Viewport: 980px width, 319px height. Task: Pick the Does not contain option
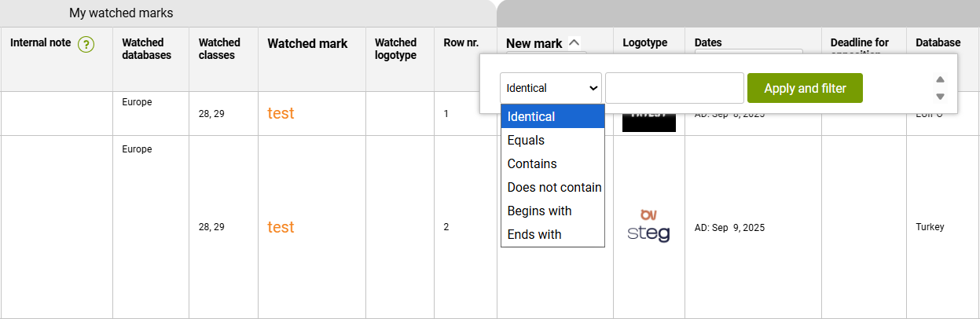pyautogui.click(x=554, y=187)
